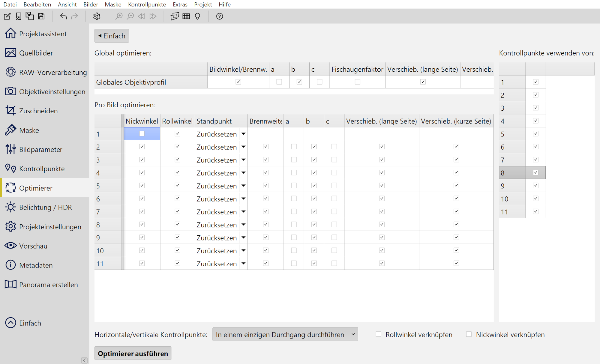Viewport: 600px width, 364px height.
Task: Click the undo arrow icon
Action: [x=63, y=16]
